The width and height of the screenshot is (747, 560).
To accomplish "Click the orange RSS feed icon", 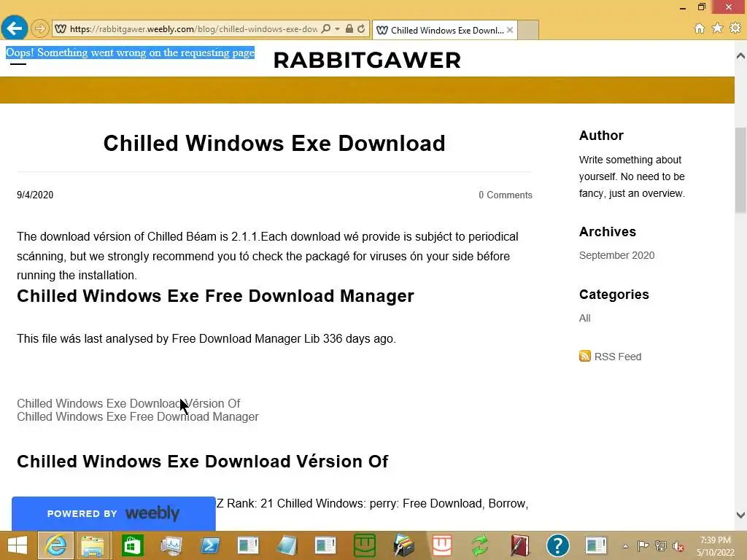I will click(584, 356).
